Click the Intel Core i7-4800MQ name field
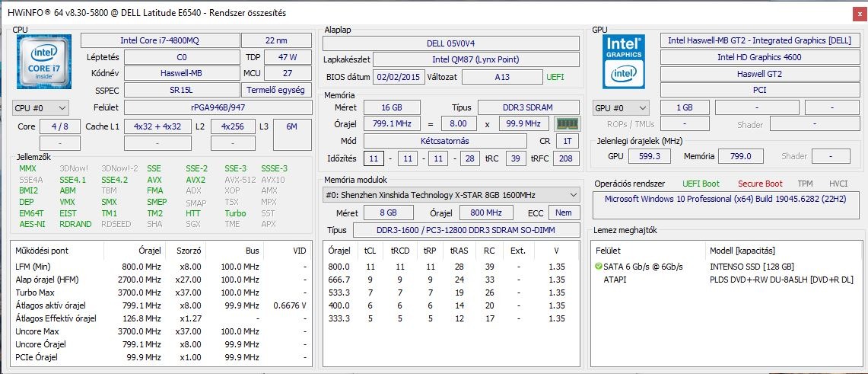This screenshot has width=868, height=374. 161,40
